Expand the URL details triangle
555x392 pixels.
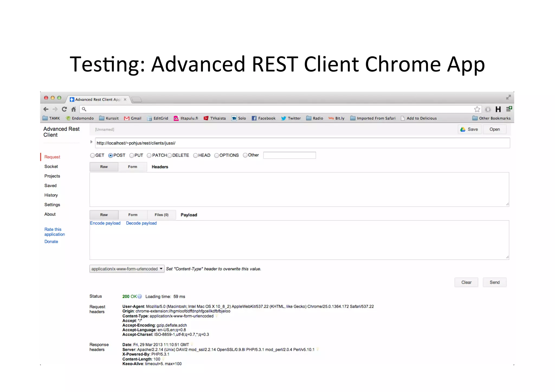coord(91,142)
